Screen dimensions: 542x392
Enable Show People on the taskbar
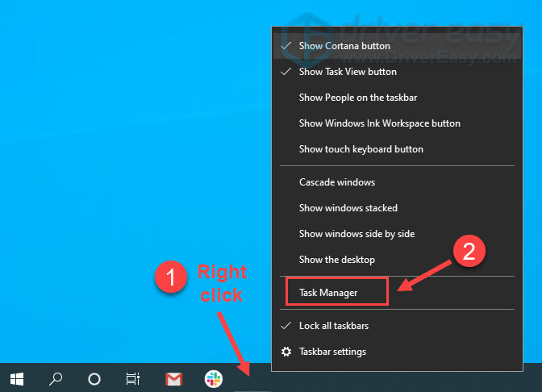(x=357, y=98)
